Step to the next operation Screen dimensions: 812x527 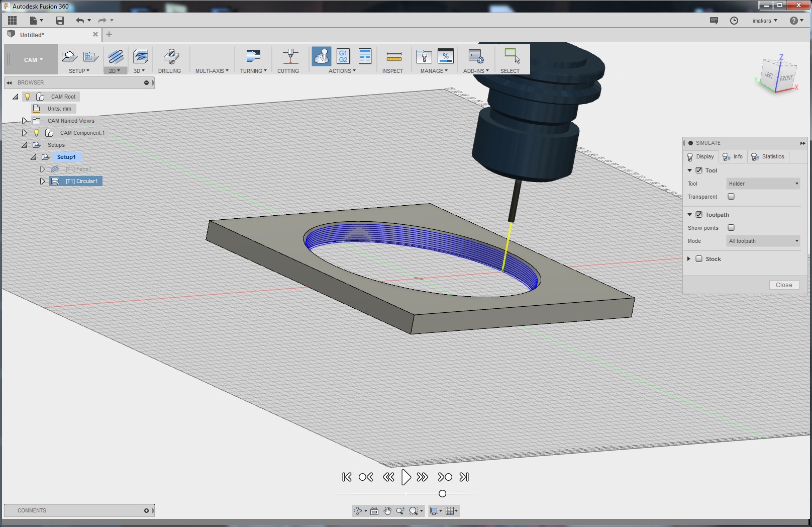(x=445, y=477)
